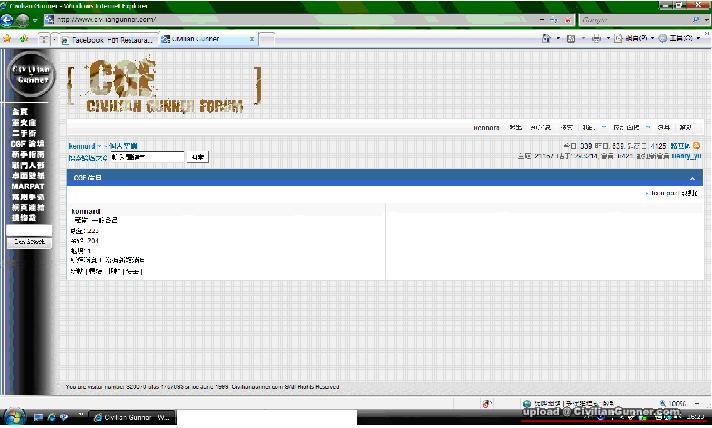
Task: Switch to the Facebook Restaurant tab
Action: [x=105, y=40]
